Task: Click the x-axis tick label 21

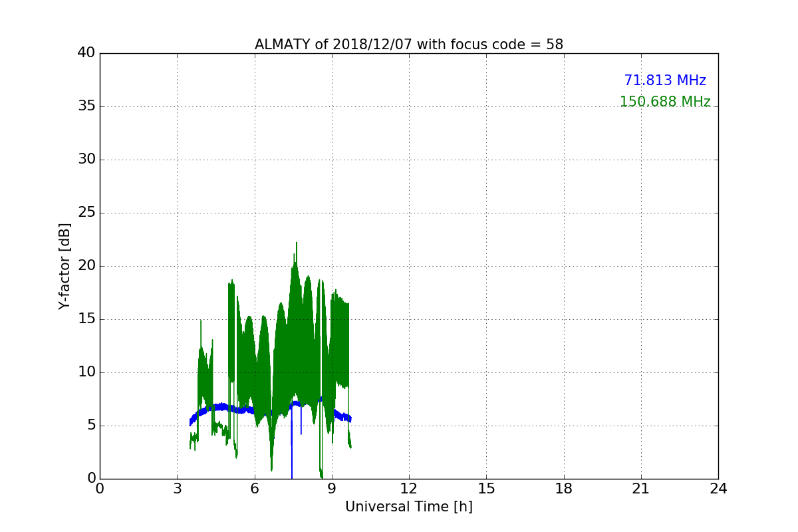Action: click(641, 489)
